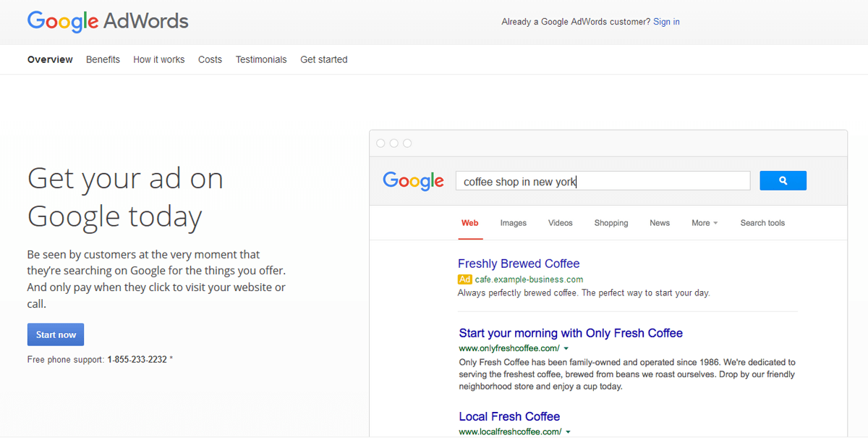Click the middle circle in mock browser titlebar
The width and height of the screenshot is (868, 446).
coord(394,143)
